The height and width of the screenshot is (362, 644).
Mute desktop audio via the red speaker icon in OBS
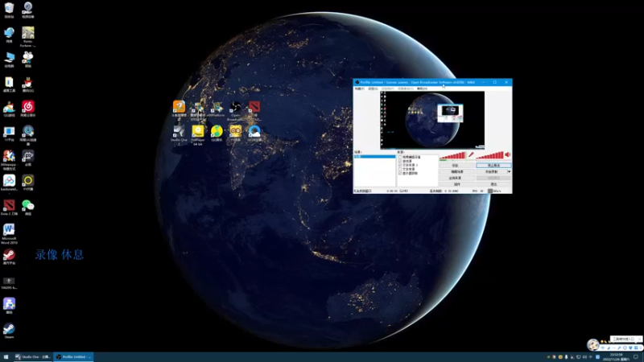pyautogui.click(x=508, y=154)
